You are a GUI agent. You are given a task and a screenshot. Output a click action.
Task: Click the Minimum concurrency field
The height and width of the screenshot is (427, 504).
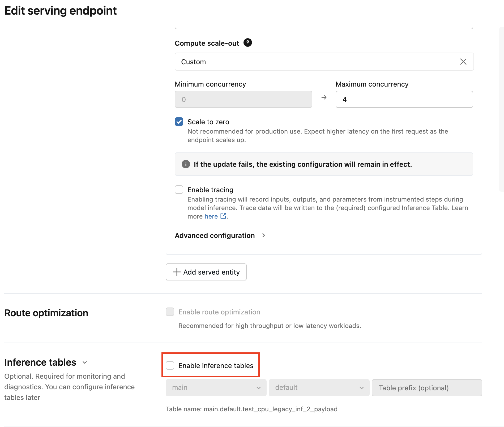tap(243, 99)
